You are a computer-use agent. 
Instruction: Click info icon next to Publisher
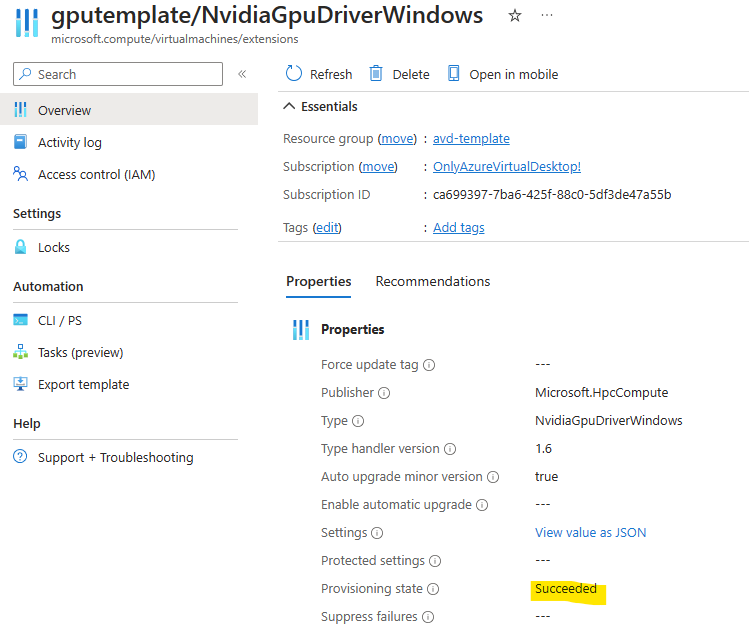tap(384, 393)
